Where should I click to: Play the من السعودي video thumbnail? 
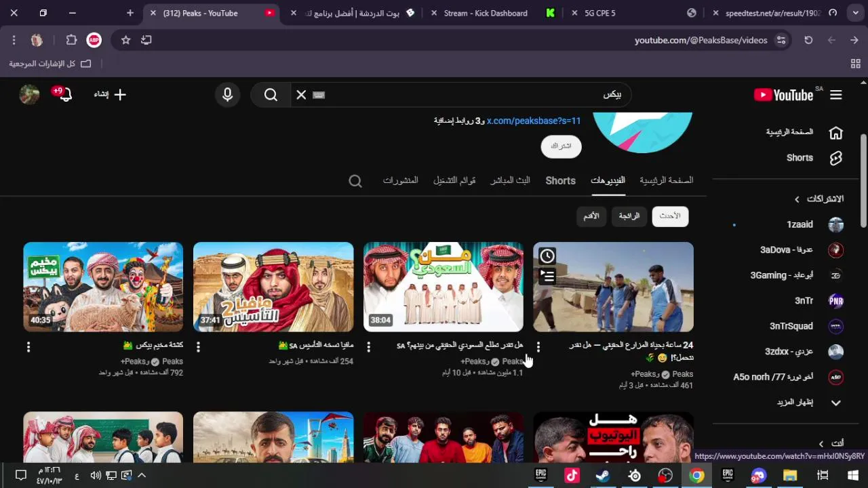(x=443, y=287)
